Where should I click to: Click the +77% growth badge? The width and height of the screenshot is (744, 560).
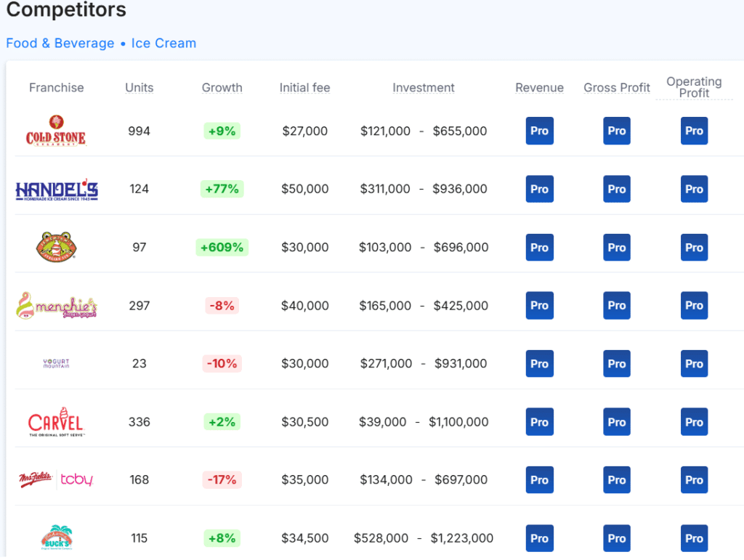(222, 189)
